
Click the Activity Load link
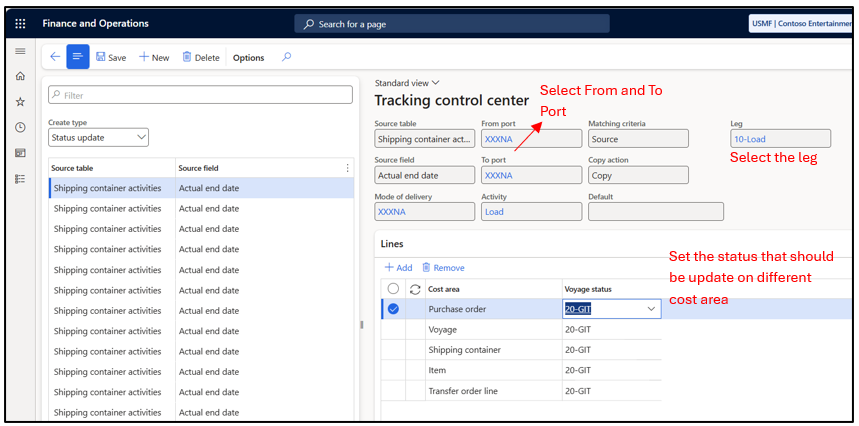pos(494,212)
